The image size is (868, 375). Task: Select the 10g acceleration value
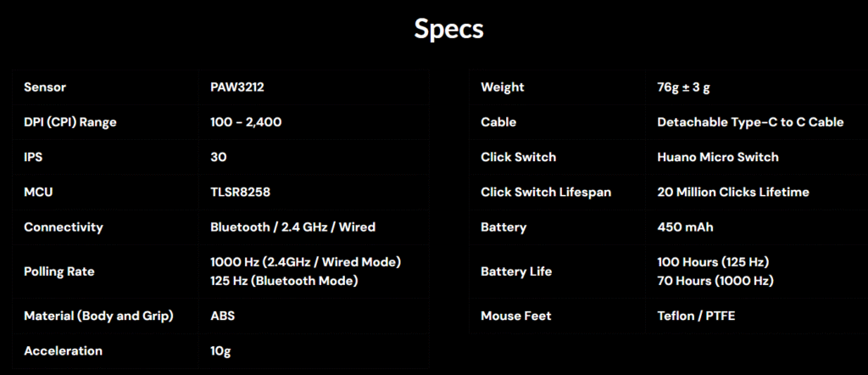click(220, 350)
